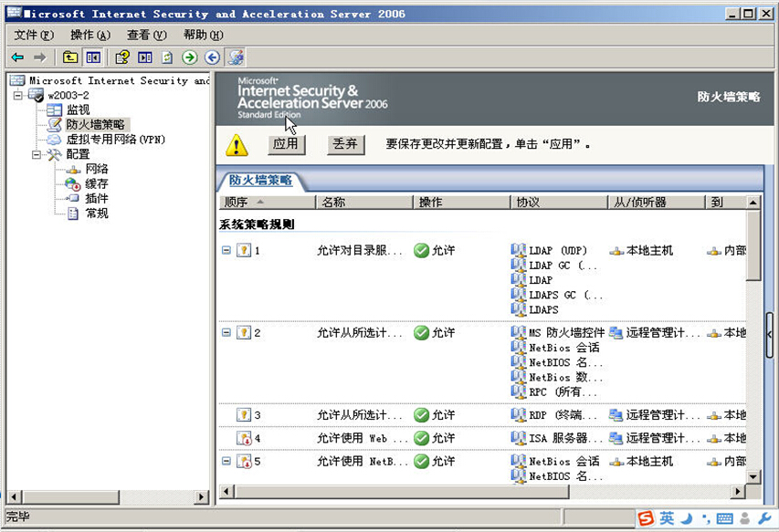The width and height of the screenshot is (779, 532).
Task: Open the Sogou input method logo icon
Action: click(647, 518)
